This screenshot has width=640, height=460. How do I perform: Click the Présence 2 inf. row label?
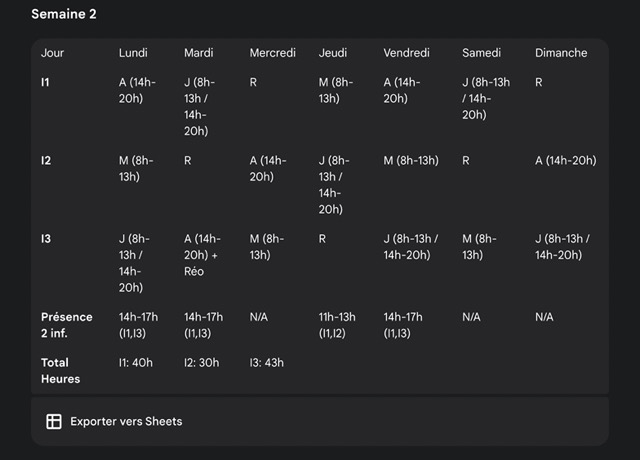[x=66, y=325]
